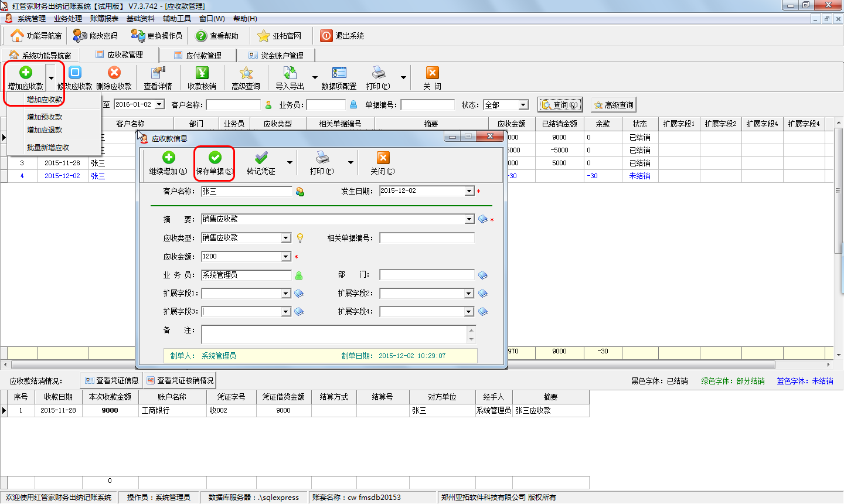Click the Data Item Config (数据项配置) icon
This screenshot has width=844, height=504.
(339, 73)
